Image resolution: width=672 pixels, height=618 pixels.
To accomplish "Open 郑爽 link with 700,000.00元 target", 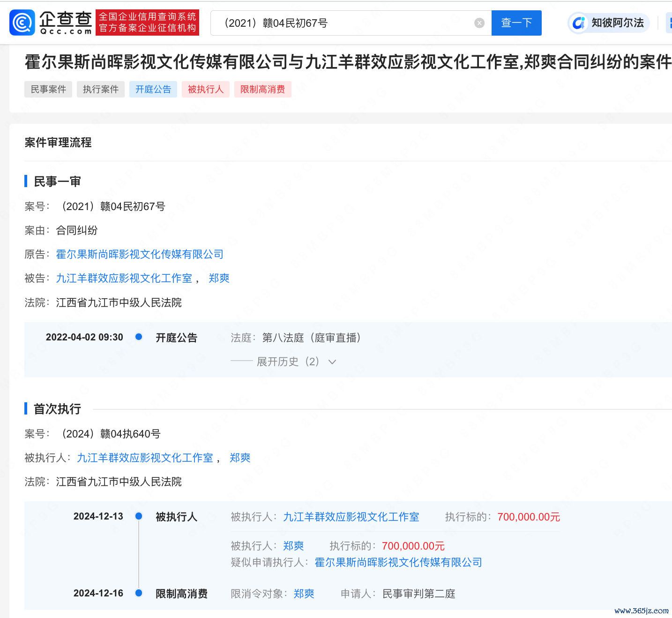I will click(x=294, y=546).
